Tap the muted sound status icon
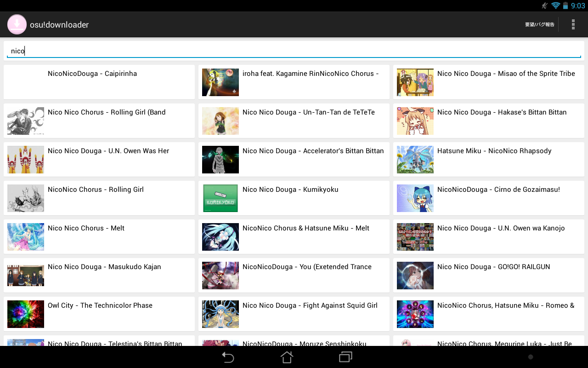This screenshot has width=588, height=368. click(544, 6)
